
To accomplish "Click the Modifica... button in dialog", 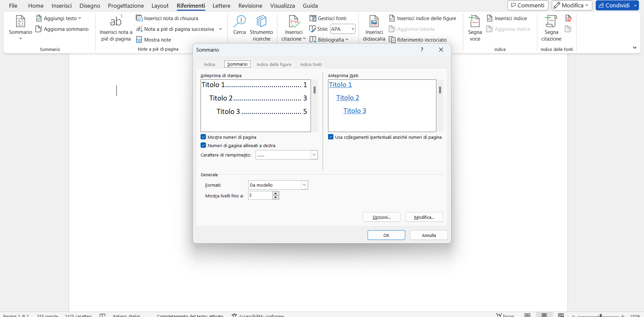I will pos(424,217).
